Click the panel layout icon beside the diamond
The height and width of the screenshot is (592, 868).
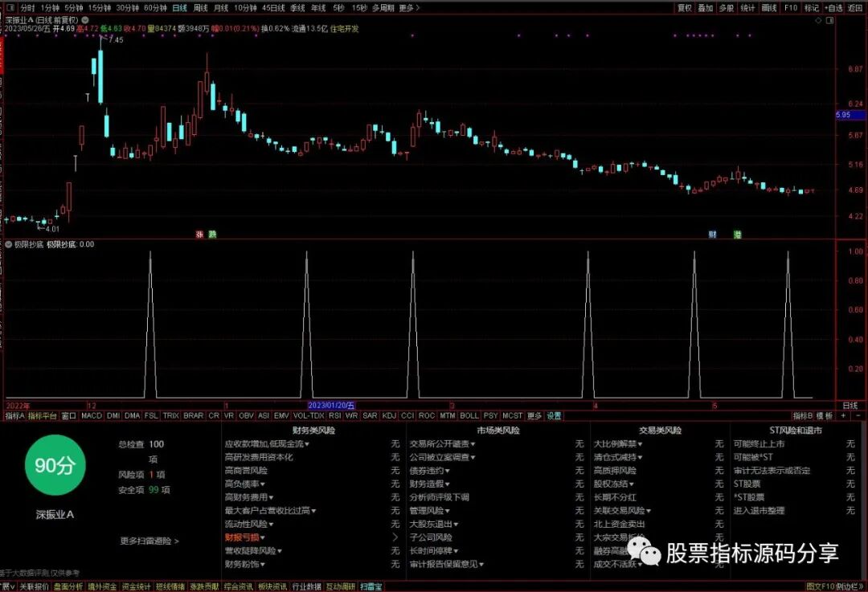click(x=829, y=20)
